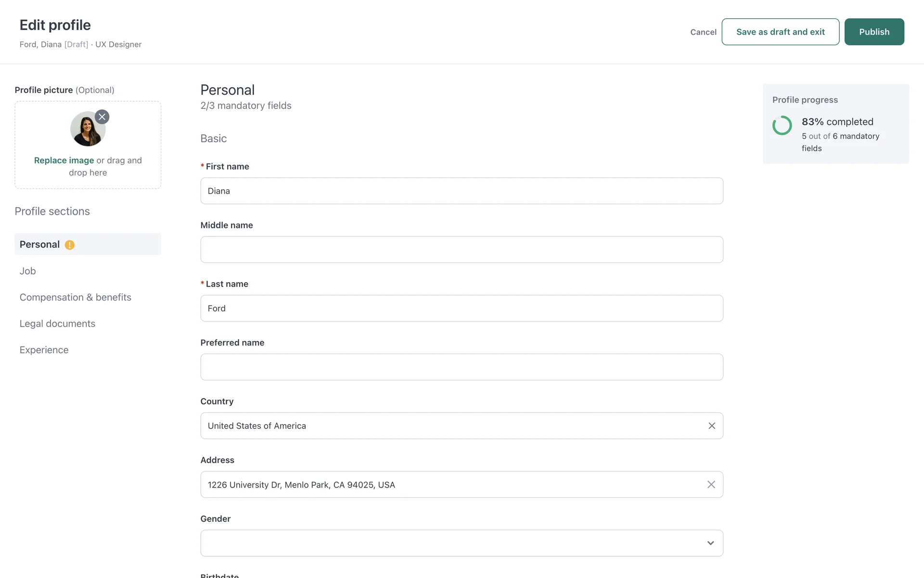The height and width of the screenshot is (578, 924).
Task: Cancel editing the profile
Action: tap(703, 32)
